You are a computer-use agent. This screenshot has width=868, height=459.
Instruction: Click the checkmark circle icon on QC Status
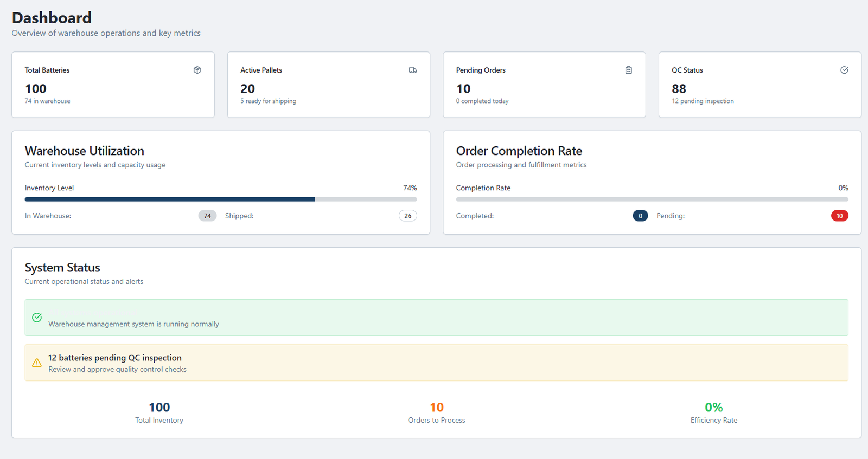click(844, 70)
